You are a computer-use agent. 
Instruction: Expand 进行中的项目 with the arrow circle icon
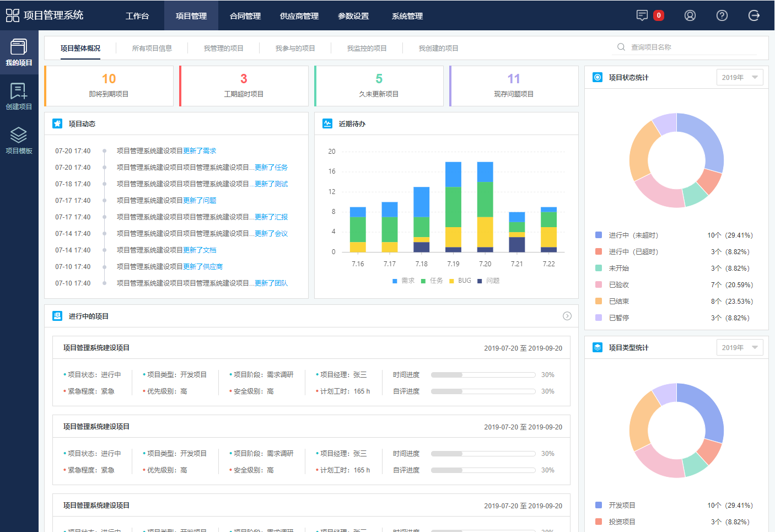(x=567, y=316)
